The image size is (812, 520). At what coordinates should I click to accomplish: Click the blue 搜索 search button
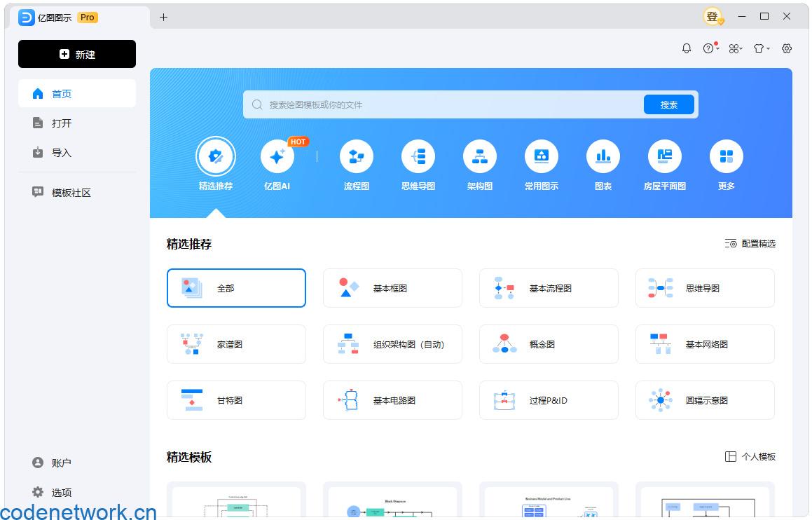point(668,104)
